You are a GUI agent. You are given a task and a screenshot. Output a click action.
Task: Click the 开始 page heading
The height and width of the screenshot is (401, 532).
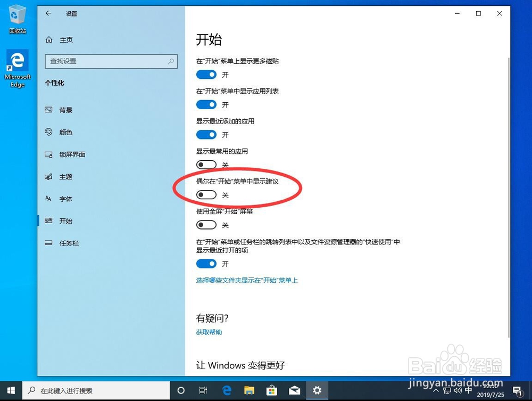(209, 39)
